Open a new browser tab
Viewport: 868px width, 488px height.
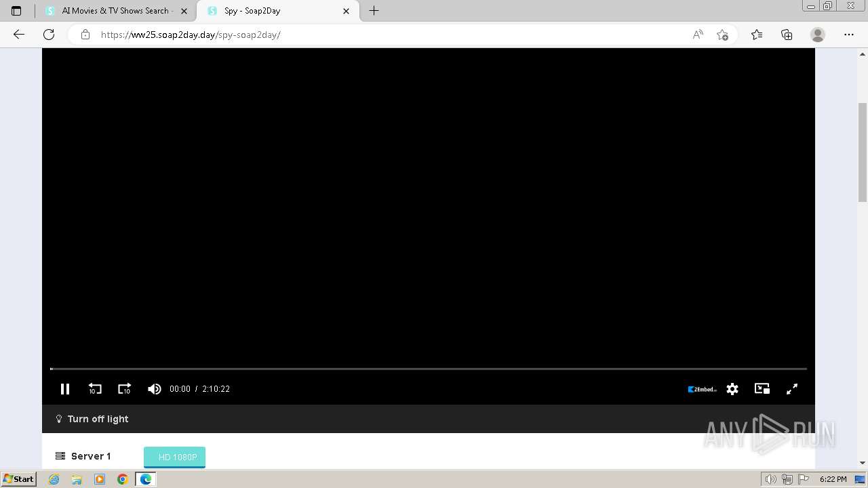pos(374,11)
